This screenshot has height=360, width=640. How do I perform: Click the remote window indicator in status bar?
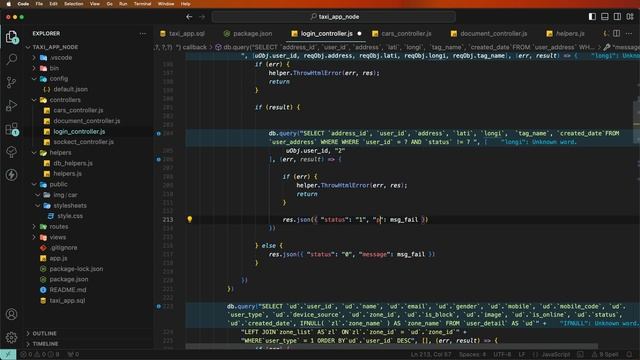tap(8, 354)
